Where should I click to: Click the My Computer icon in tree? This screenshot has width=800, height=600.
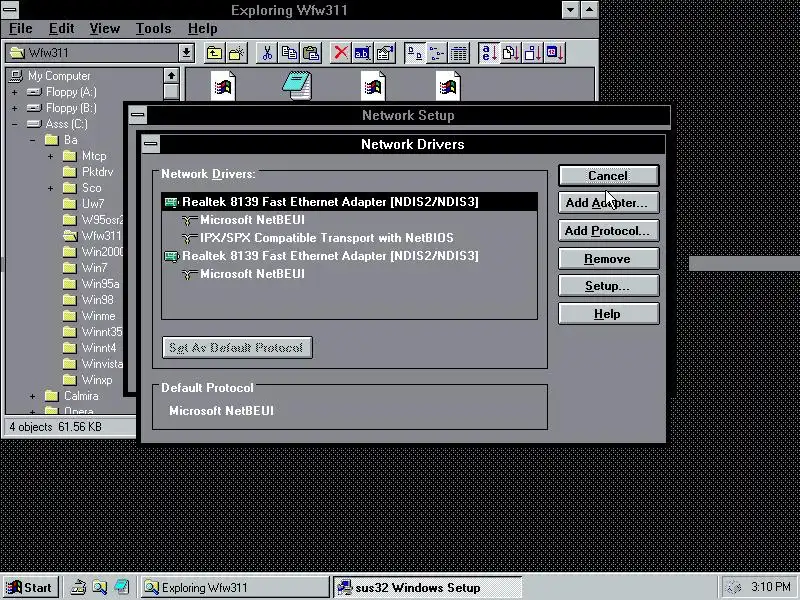click(x=16, y=76)
